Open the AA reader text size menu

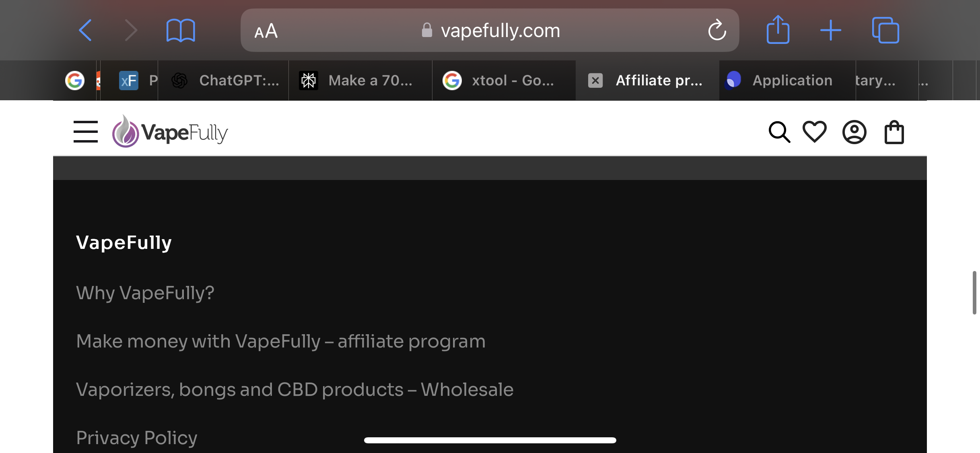click(x=266, y=31)
